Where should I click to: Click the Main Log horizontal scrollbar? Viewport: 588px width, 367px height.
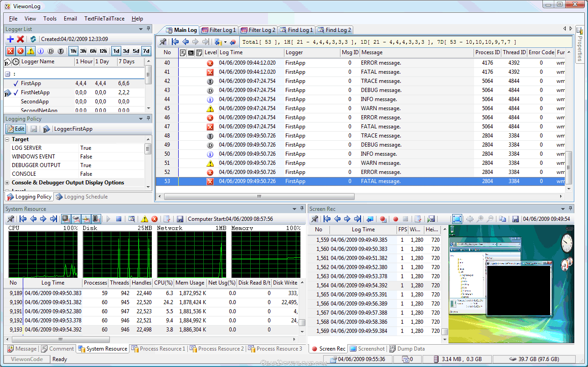click(x=258, y=197)
